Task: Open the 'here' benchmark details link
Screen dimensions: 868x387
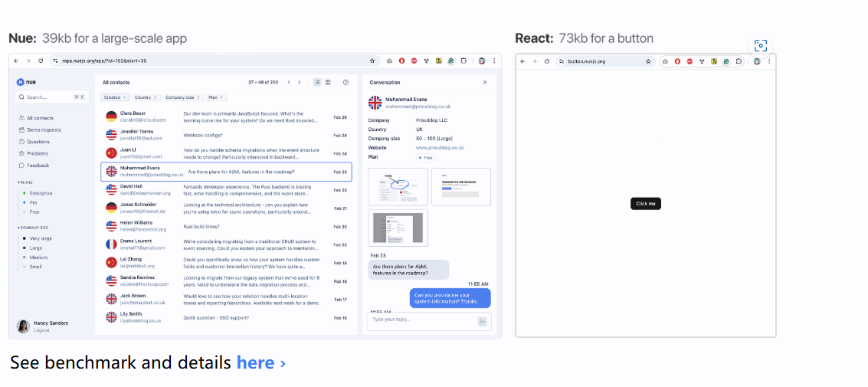Action: pos(255,362)
